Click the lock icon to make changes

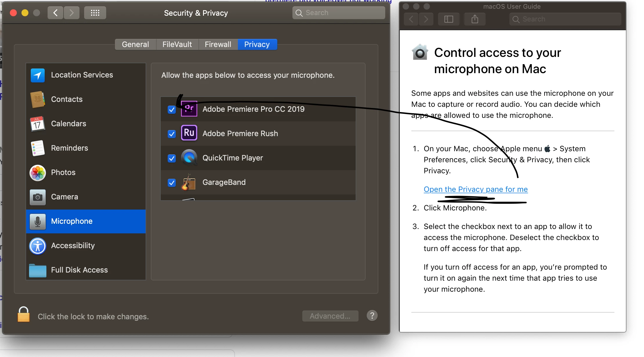tap(23, 315)
